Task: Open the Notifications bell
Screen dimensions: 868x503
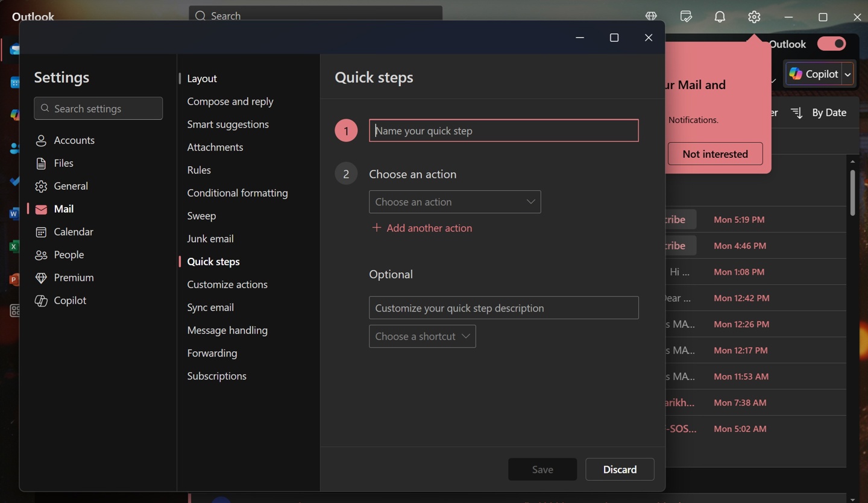Action: tap(719, 16)
